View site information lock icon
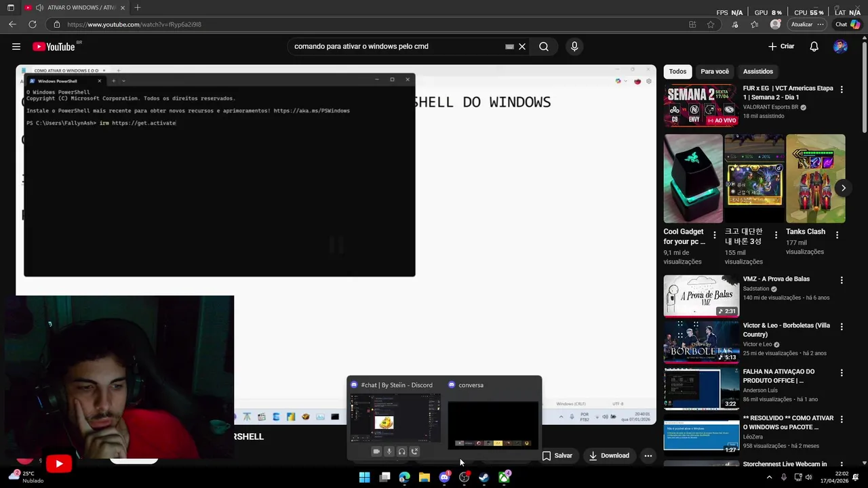 click(x=57, y=24)
